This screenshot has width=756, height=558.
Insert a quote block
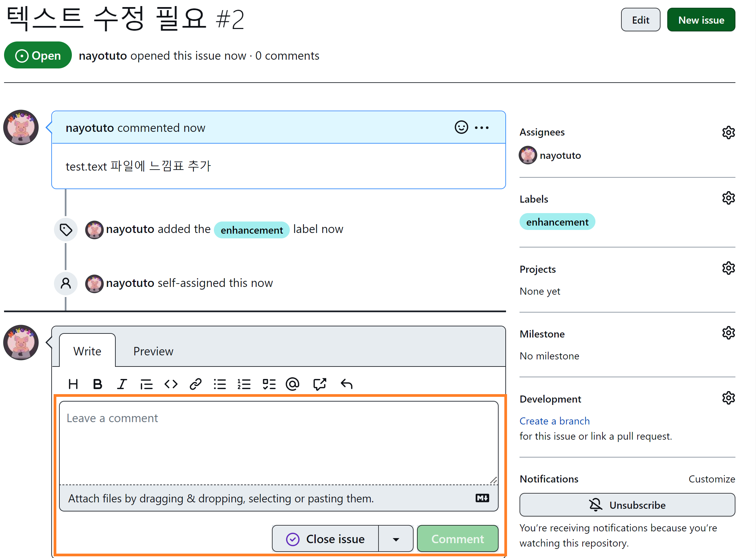tap(146, 384)
